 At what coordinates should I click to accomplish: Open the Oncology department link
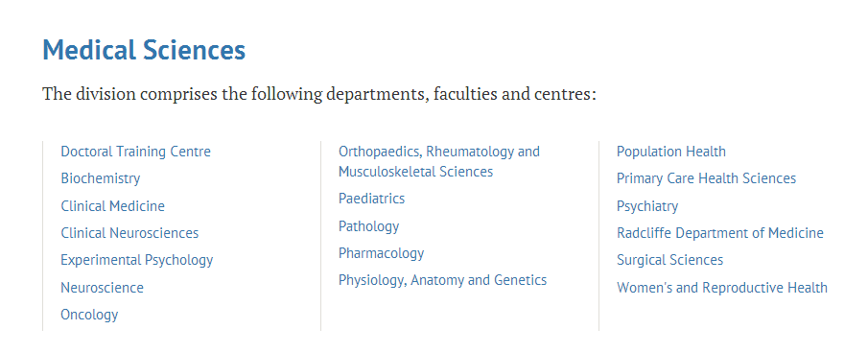click(x=89, y=315)
